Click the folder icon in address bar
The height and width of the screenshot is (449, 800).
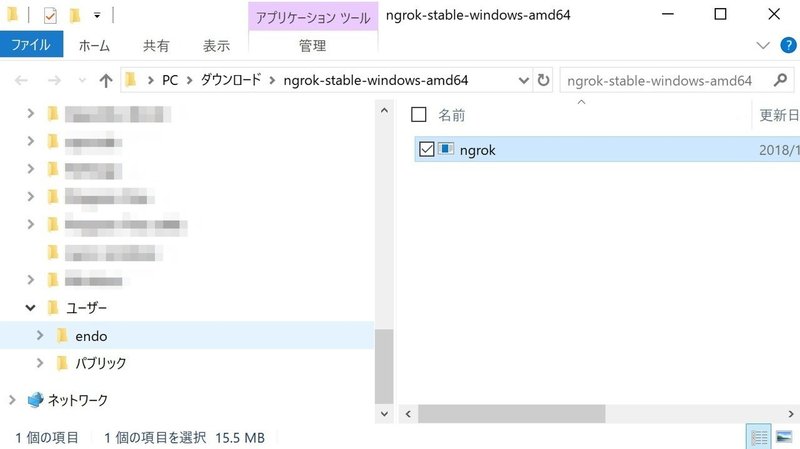(131, 80)
